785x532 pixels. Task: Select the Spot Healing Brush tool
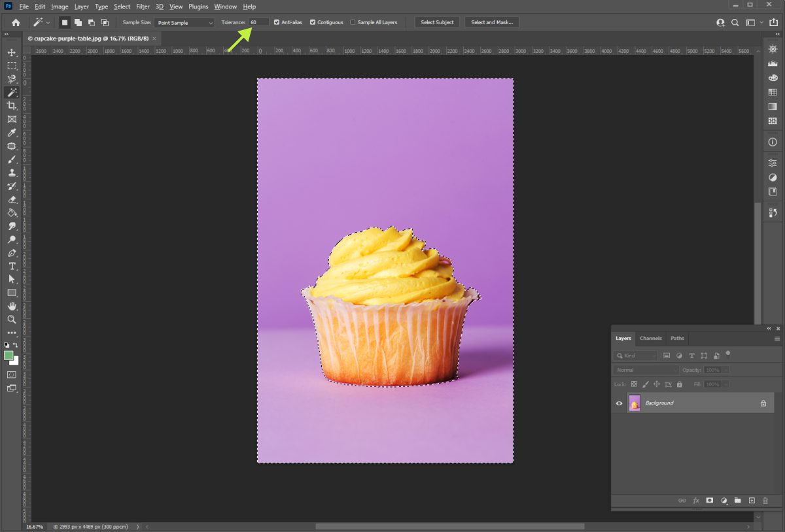[x=12, y=146]
